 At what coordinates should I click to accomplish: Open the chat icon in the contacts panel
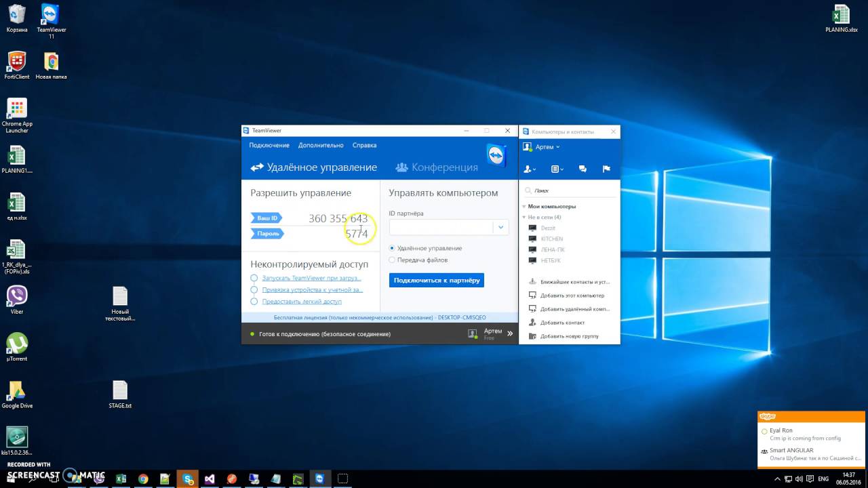click(583, 169)
